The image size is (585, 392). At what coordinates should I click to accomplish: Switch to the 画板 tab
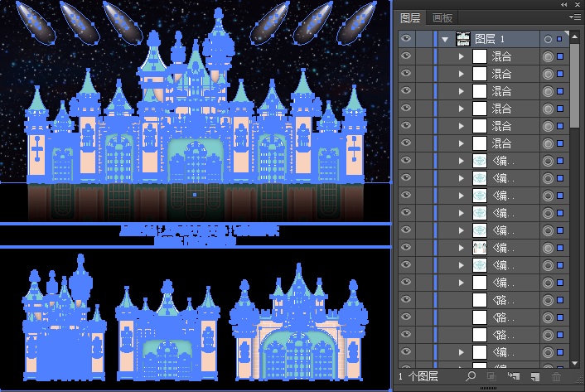click(442, 17)
